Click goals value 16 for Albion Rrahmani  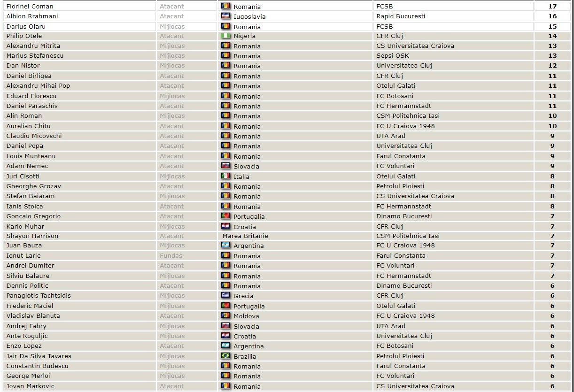tap(552, 16)
